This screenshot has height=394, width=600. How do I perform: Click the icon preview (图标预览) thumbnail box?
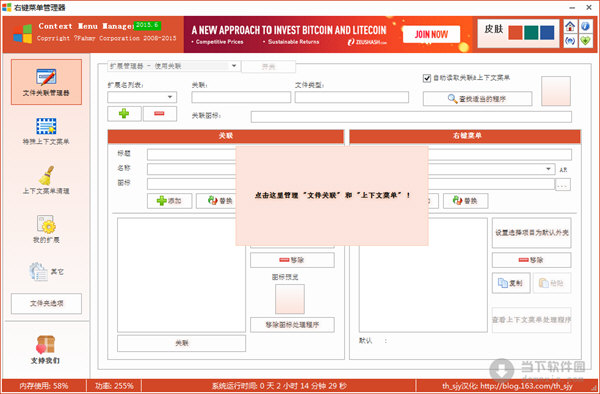pyautogui.click(x=290, y=299)
